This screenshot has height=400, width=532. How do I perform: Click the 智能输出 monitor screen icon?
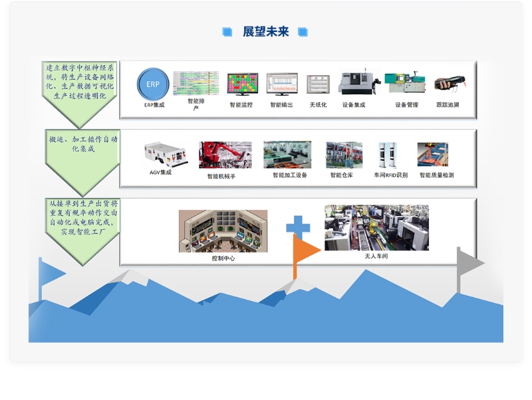click(x=282, y=84)
